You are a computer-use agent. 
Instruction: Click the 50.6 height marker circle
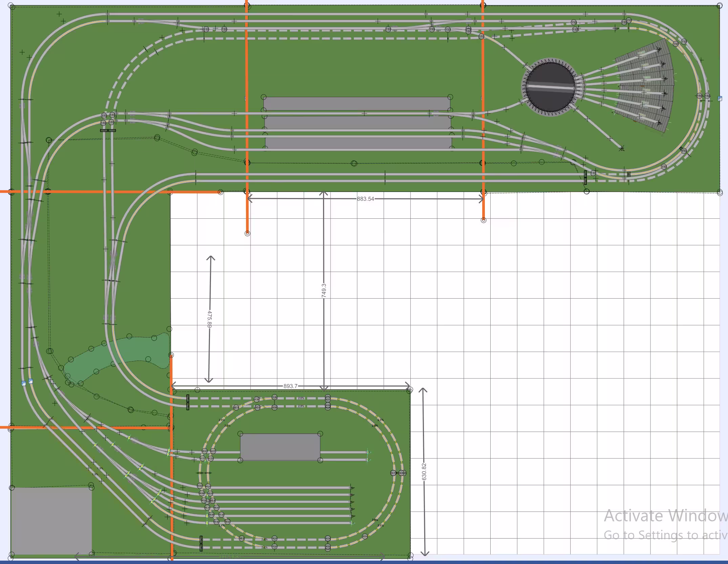(x=257, y=408)
